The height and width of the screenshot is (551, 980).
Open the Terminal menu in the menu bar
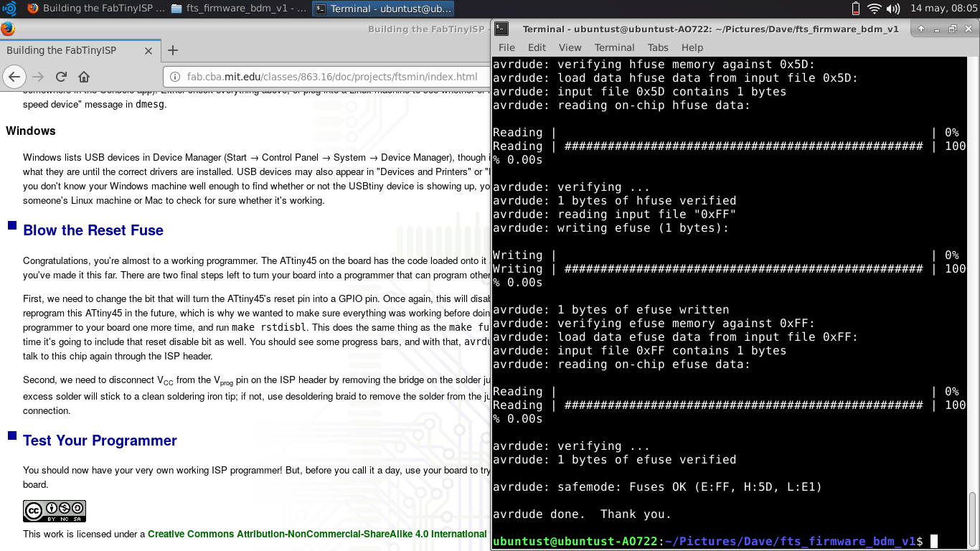614,47
